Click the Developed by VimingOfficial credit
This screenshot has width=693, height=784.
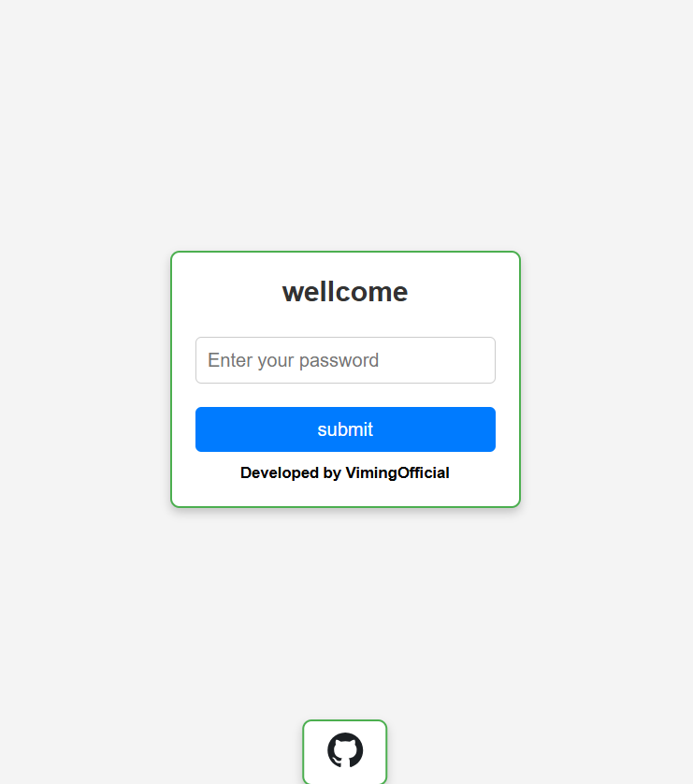345,472
